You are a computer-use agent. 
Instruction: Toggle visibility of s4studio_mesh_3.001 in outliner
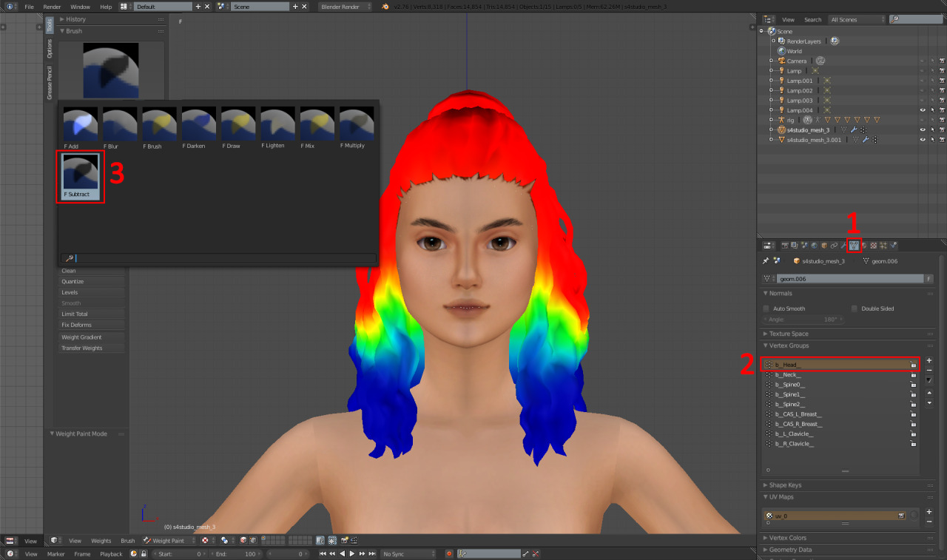click(x=922, y=139)
